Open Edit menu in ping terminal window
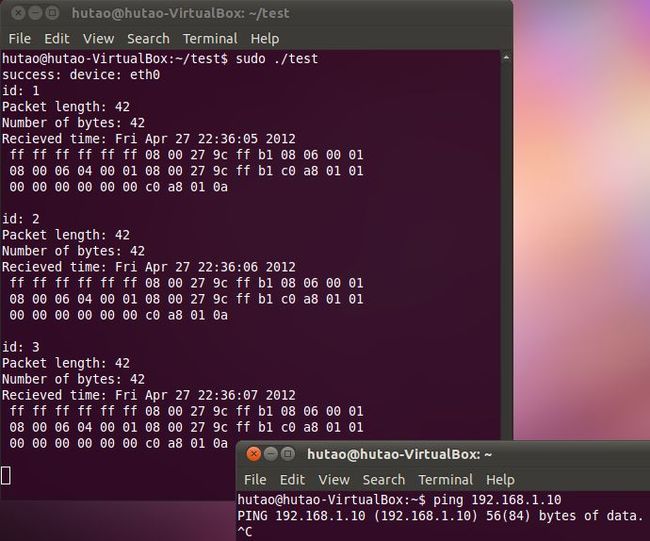 point(292,480)
